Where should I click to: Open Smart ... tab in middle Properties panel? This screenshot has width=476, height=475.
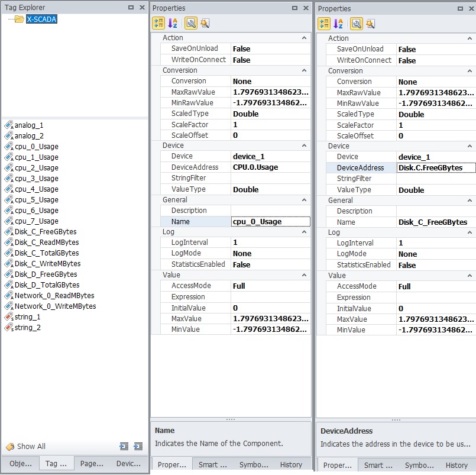(x=212, y=465)
